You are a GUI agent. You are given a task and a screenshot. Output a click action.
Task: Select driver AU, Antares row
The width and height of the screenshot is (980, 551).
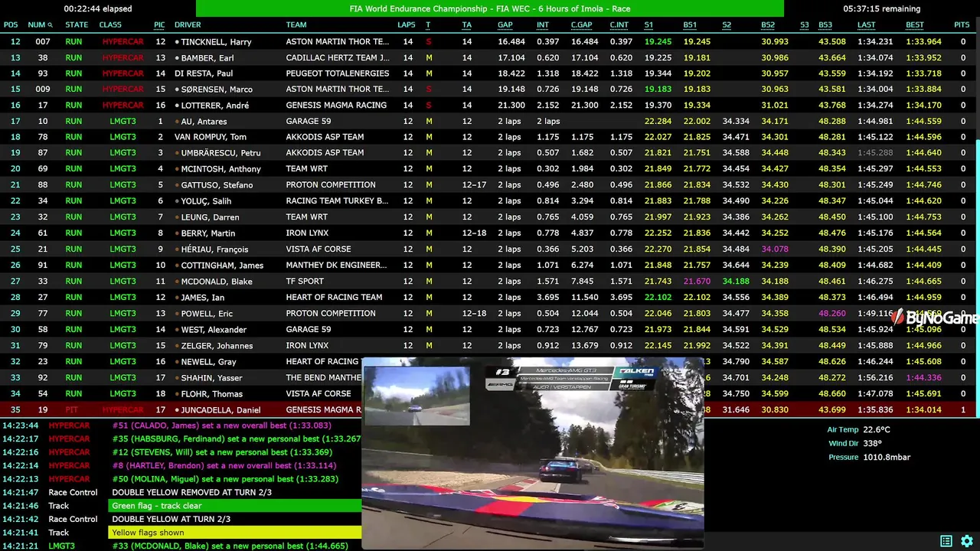click(x=488, y=121)
